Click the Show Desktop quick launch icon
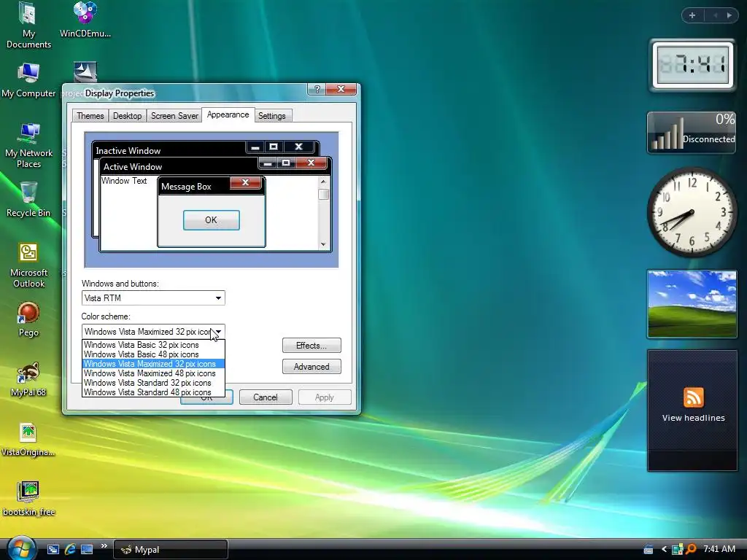The height and width of the screenshot is (560, 747). point(86,549)
